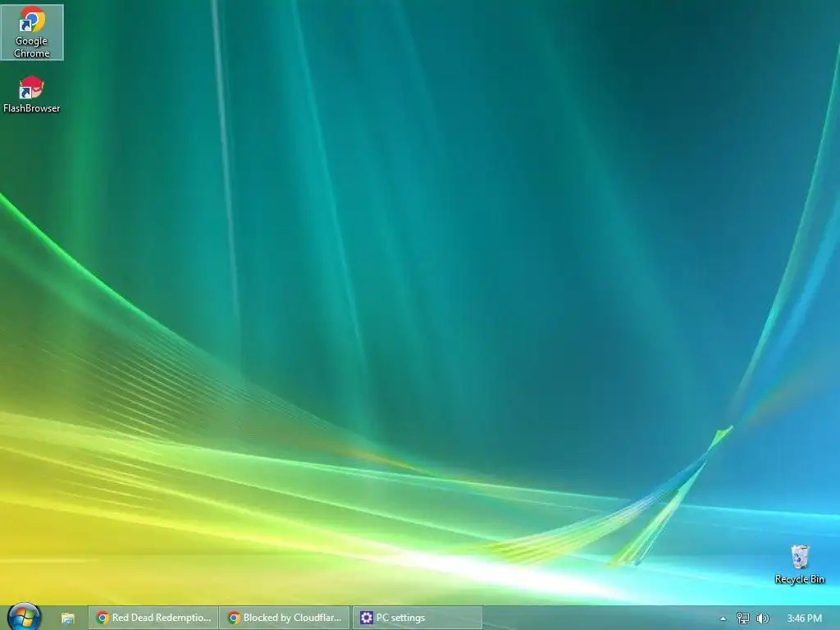Open the clock showing 3:46 PM

(804, 619)
